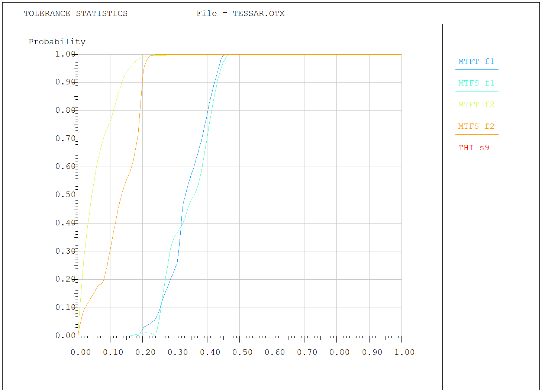
Task: Click the 0.00 label on the vertical axis
Action: [x=65, y=336]
